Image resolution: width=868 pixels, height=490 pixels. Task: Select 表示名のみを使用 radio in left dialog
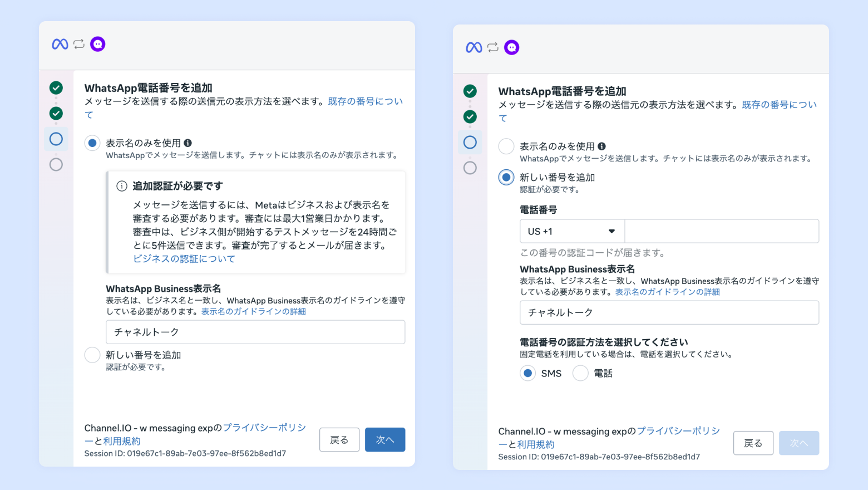pyautogui.click(x=92, y=143)
